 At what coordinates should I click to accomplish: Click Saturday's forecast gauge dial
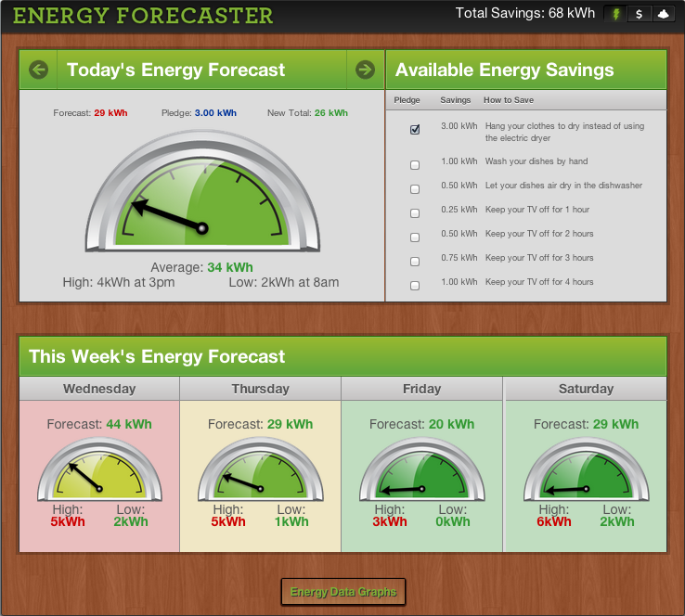point(587,469)
